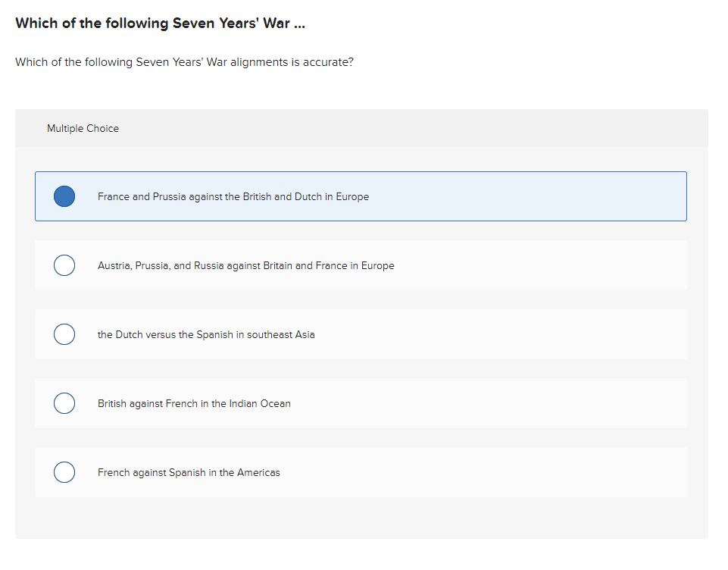Click the bold question title heading

pyautogui.click(x=160, y=23)
